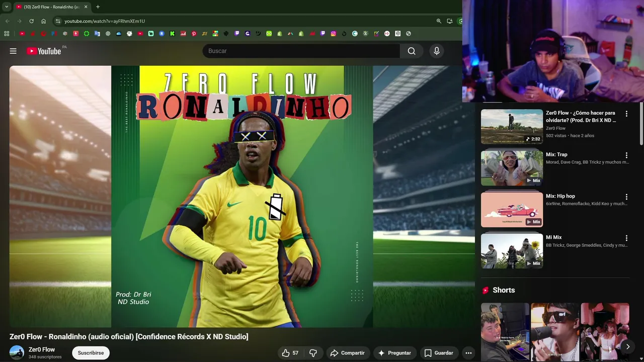Open options menu for Mi Mix

[x=626, y=238]
